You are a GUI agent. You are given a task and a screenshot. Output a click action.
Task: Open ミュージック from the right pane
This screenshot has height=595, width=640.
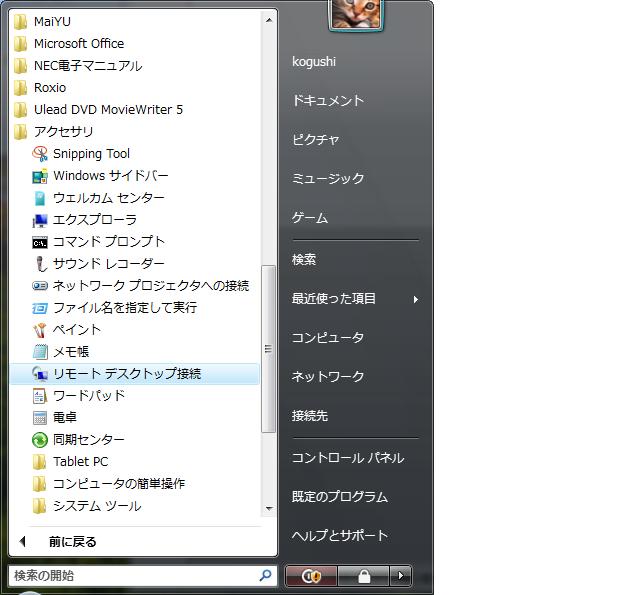328,178
